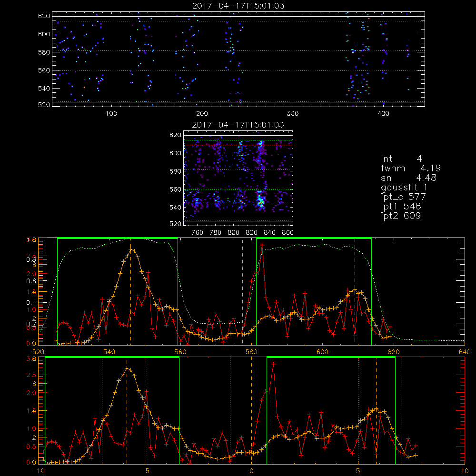The height and width of the screenshot is (476, 476).
Task: Click x-axis label 800 of middle image
Action: (233, 233)
